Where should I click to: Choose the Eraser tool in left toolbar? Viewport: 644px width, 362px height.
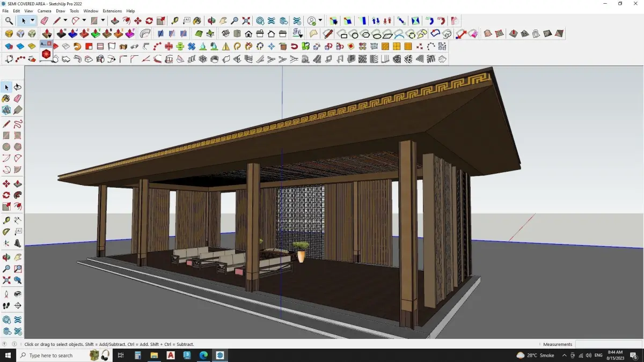(x=18, y=99)
